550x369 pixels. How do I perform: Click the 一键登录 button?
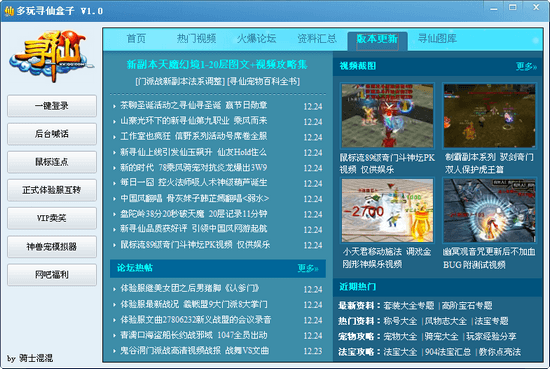click(x=52, y=106)
